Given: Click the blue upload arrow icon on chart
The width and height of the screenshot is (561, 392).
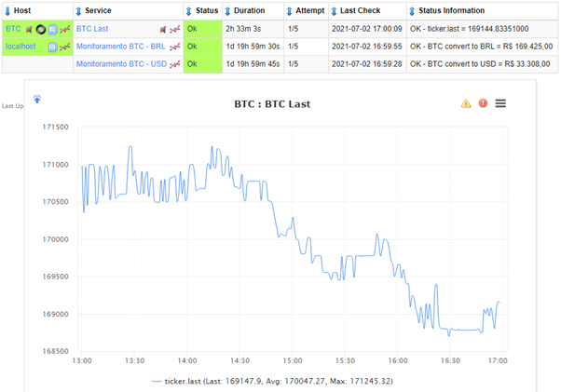Looking at the screenshot, I should (x=37, y=99).
